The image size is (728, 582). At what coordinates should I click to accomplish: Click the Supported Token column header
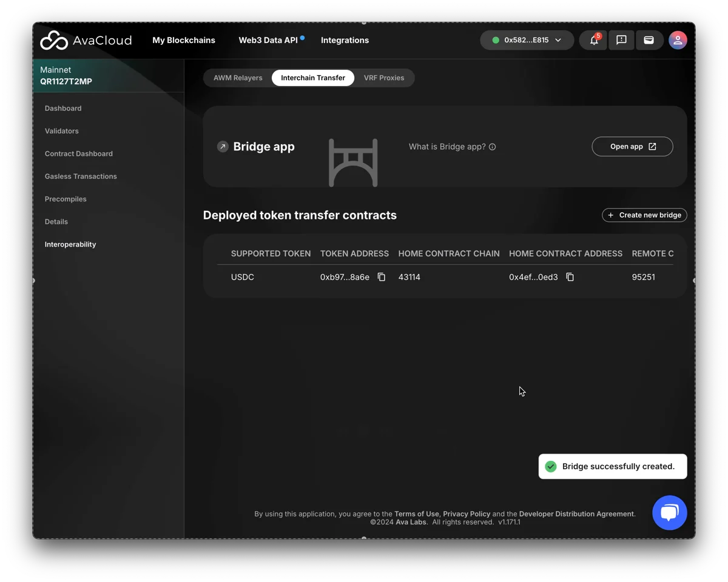tap(271, 253)
